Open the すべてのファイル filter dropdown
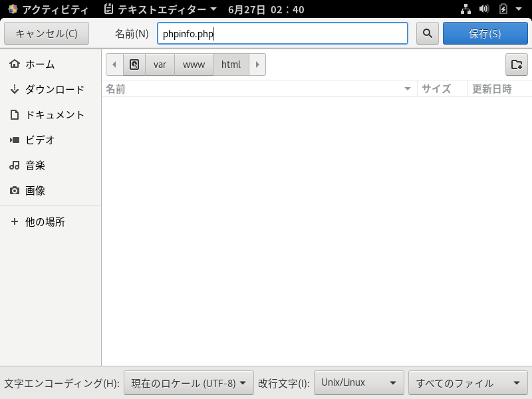Screen dimensions: 532x399 pos(467,382)
